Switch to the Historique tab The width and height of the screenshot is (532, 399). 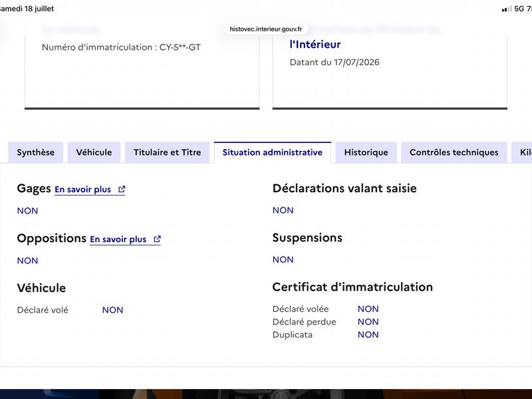tap(366, 152)
